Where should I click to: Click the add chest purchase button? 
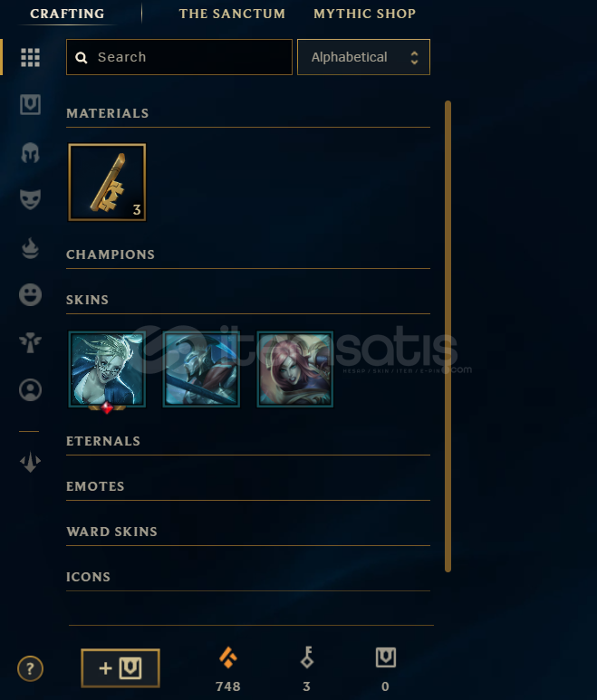[x=120, y=668]
